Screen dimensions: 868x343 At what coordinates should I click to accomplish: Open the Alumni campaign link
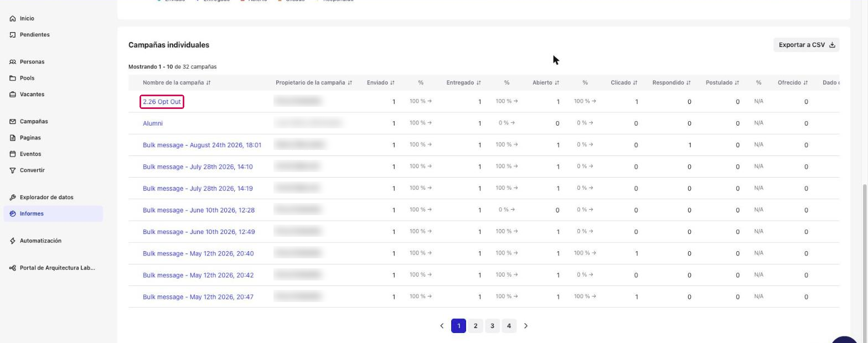click(153, 123)
